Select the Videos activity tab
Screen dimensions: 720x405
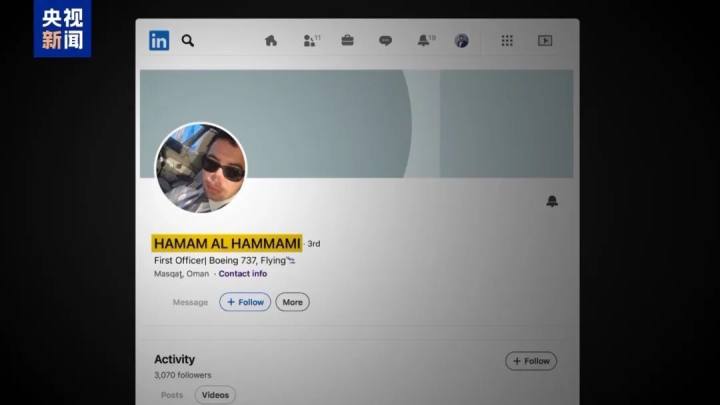coord(215,395)
